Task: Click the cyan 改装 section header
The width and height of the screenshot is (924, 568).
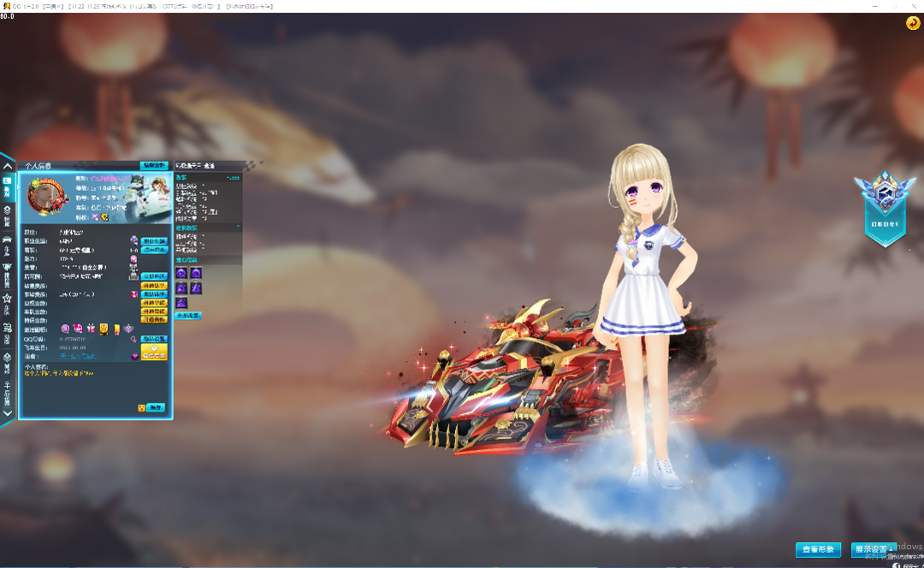Action: pyautogui.click(x=208, y=178)
